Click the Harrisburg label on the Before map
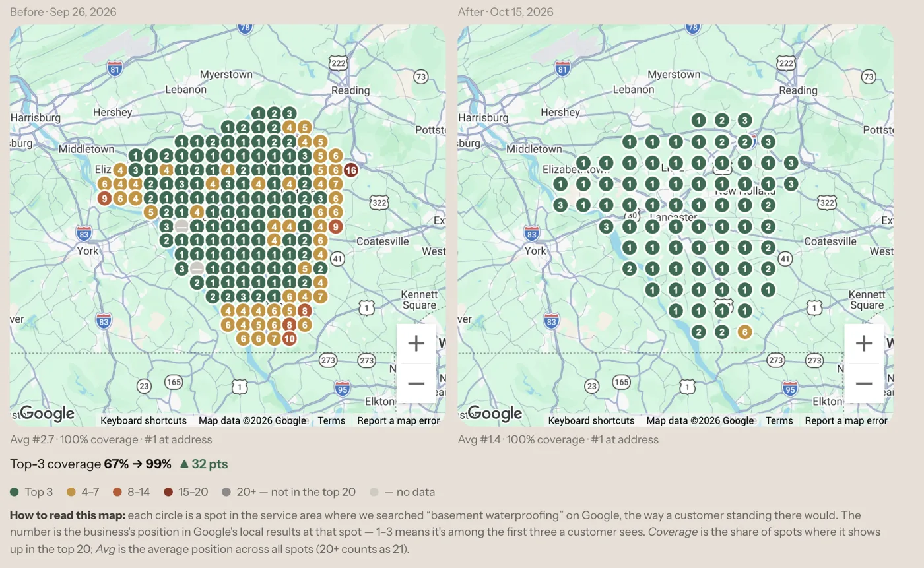The image size is (924, 568). (x=36, y=117)
